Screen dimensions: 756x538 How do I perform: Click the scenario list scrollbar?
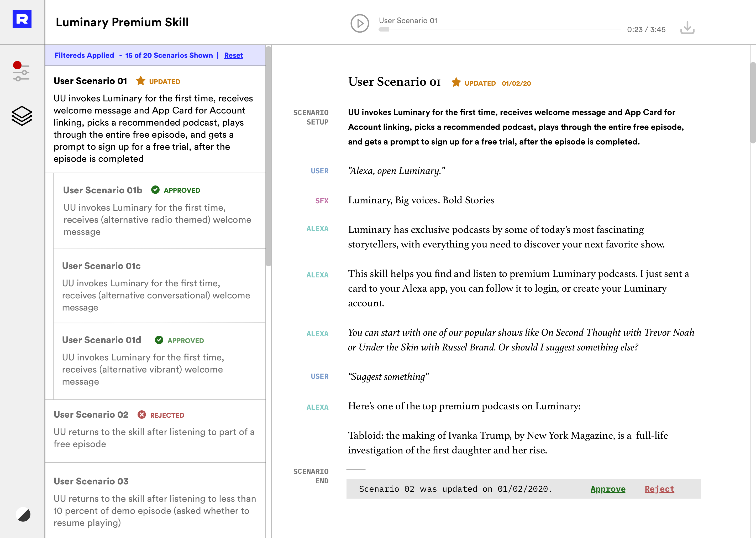[x=269, y=156]
